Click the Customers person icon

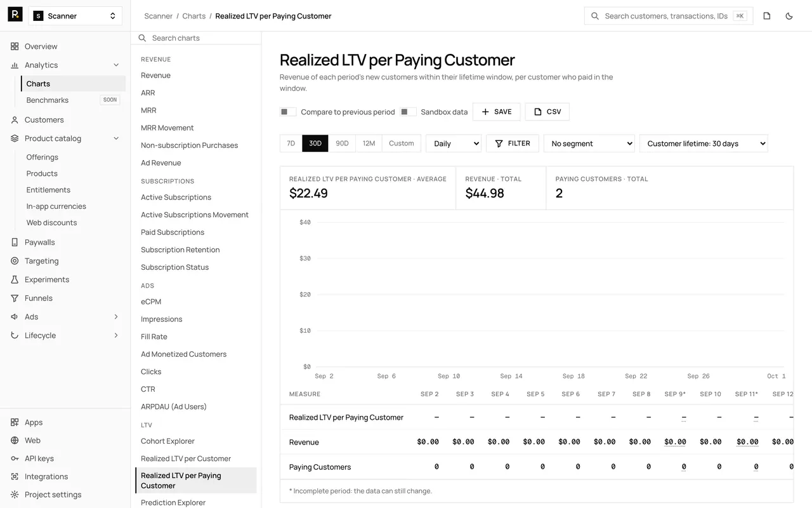[x=15, y=119]
